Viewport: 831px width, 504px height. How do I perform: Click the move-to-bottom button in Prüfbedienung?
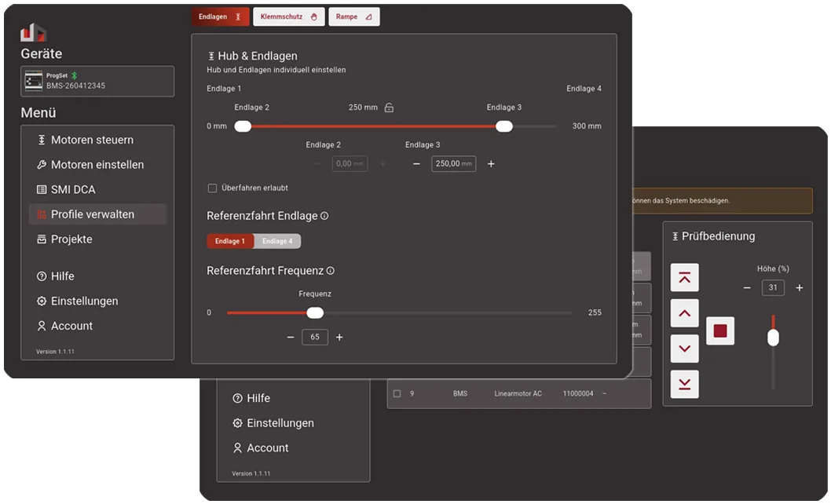coord(685,384)
